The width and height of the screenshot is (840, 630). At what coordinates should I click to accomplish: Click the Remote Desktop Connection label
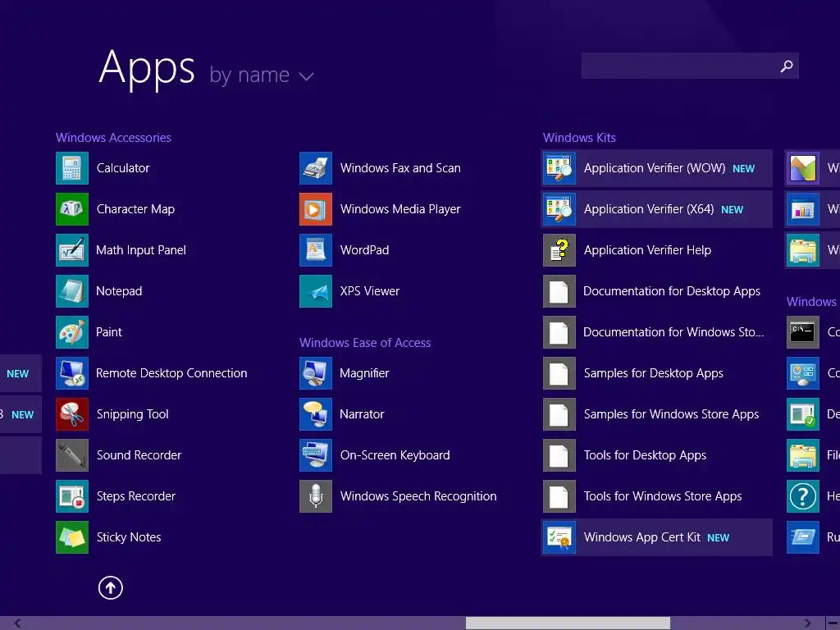coord(171,373)
